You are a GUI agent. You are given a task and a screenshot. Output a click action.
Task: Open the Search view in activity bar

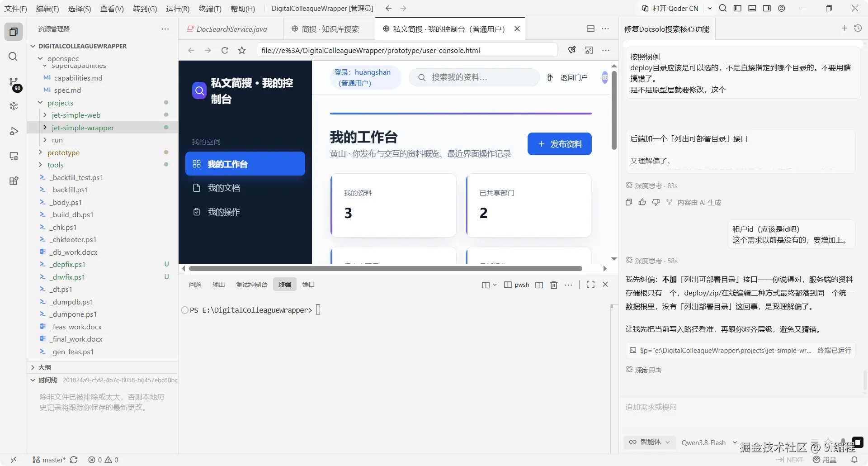[x=14, y=57]
